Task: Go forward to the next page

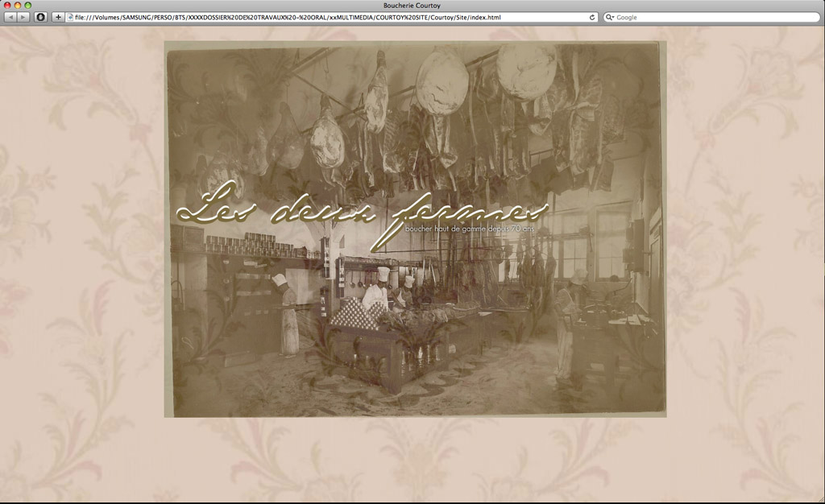Action: [x=23, y=17]
